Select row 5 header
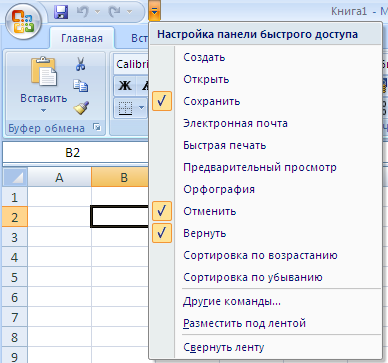The height and width of the screenshot is (363, 388). [x=14, y=277]
